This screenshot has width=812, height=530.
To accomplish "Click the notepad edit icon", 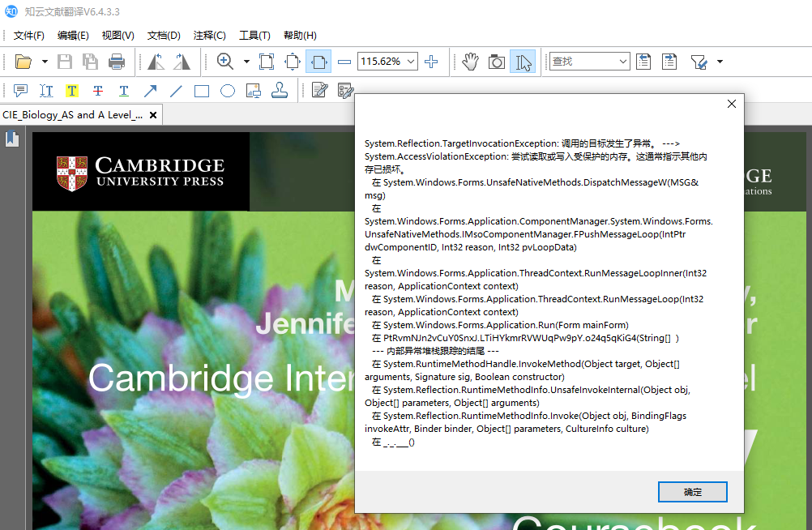I will pos(319,91).
